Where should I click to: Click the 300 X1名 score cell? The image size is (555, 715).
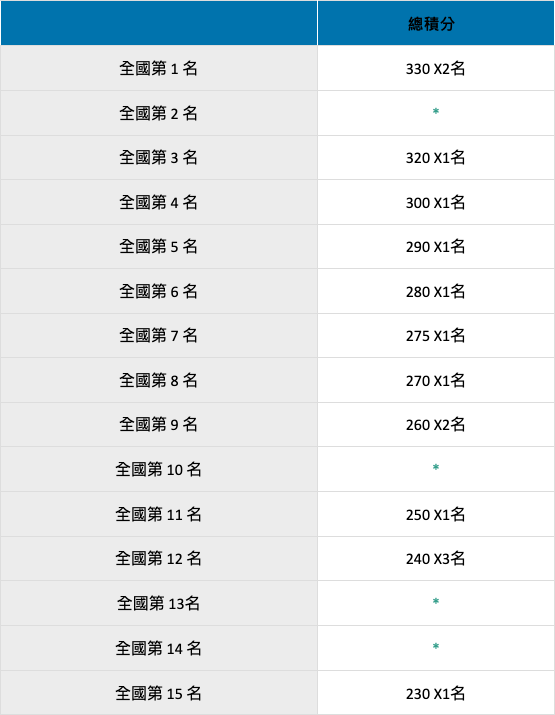(436, 202)
